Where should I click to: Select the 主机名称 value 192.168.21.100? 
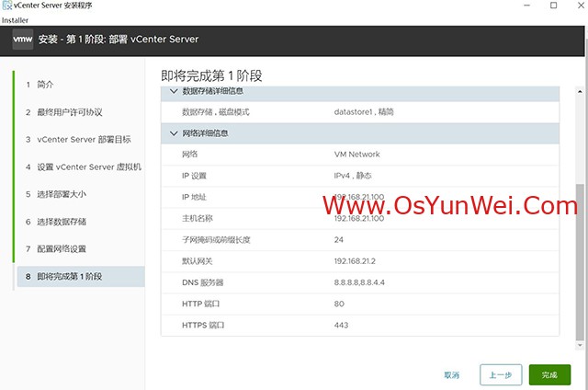pyautogui.click(x=359, y=219)
